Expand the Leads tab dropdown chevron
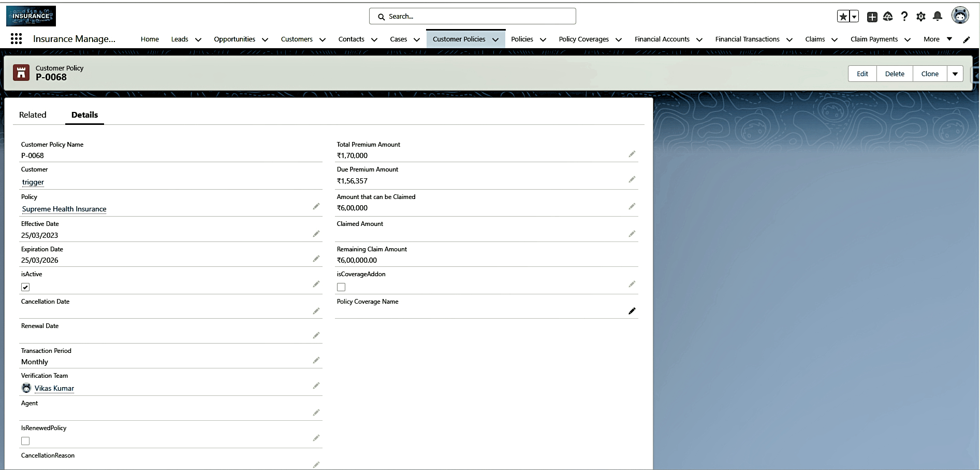Viewport: 980px width, 470px height. pos(198,39)
